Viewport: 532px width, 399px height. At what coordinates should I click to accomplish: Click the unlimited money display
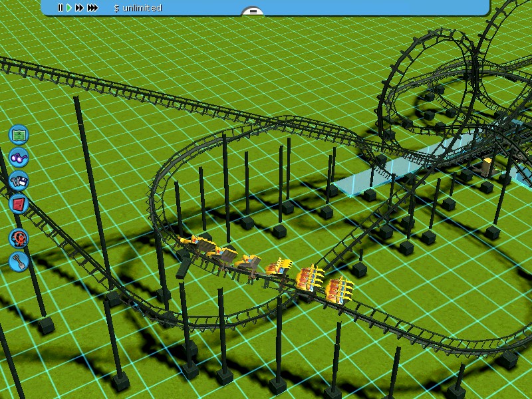pyautogui.click(x=138, y=8)
